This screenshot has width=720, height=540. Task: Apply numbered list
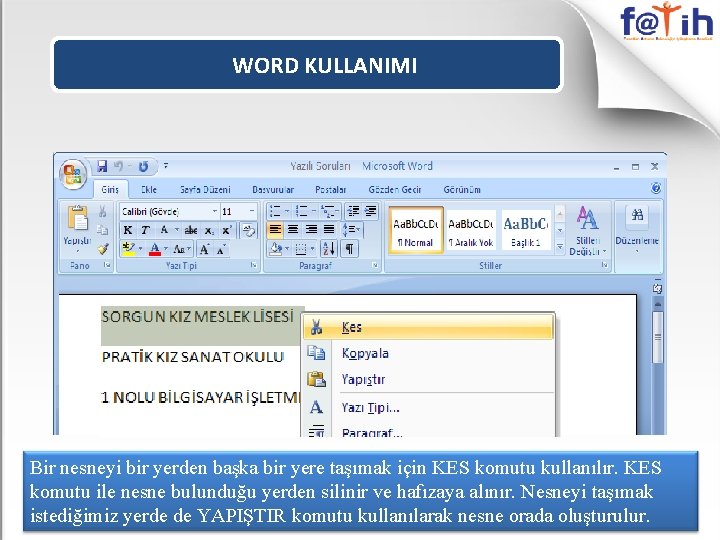pyautogui.click(x=301, y=211)
